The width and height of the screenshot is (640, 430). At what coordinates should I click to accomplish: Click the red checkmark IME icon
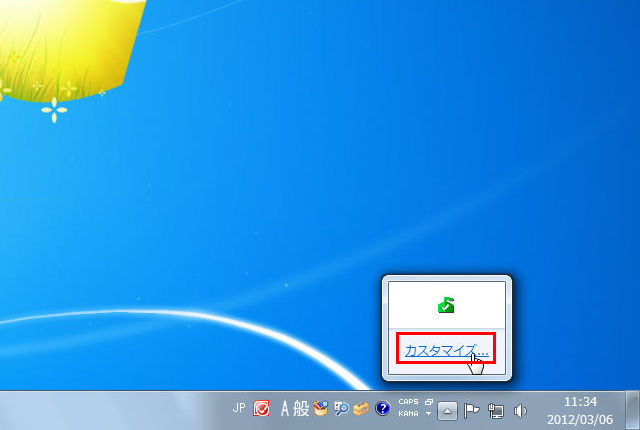(x=261, y=408)
